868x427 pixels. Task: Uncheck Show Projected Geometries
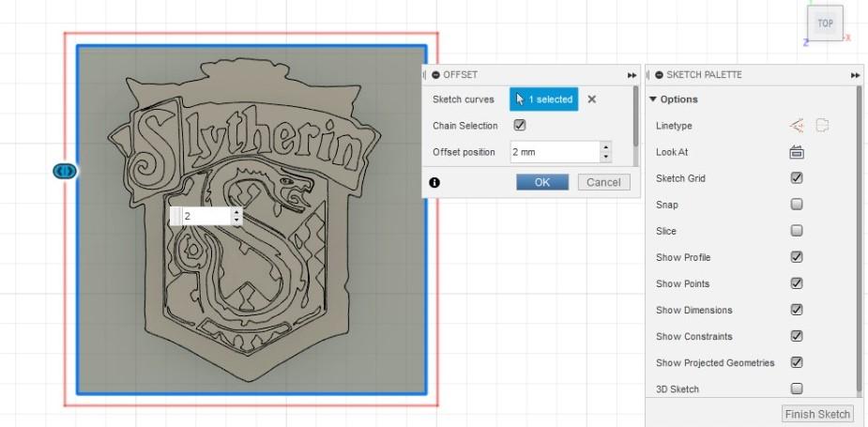(797, 362)
